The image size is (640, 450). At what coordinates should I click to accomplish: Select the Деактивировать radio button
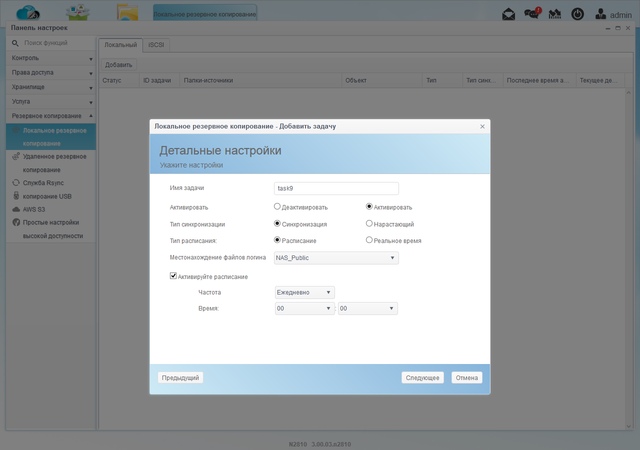tap(277, 207)
